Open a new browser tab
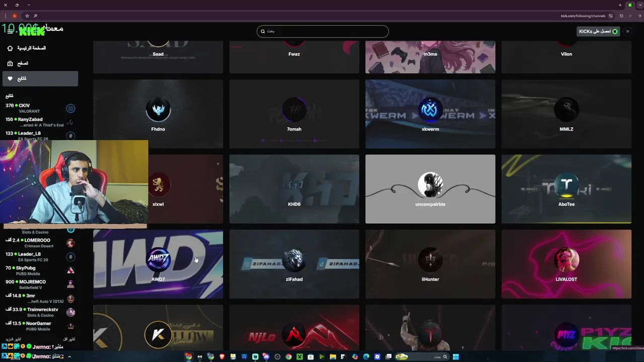 point(620,5)
